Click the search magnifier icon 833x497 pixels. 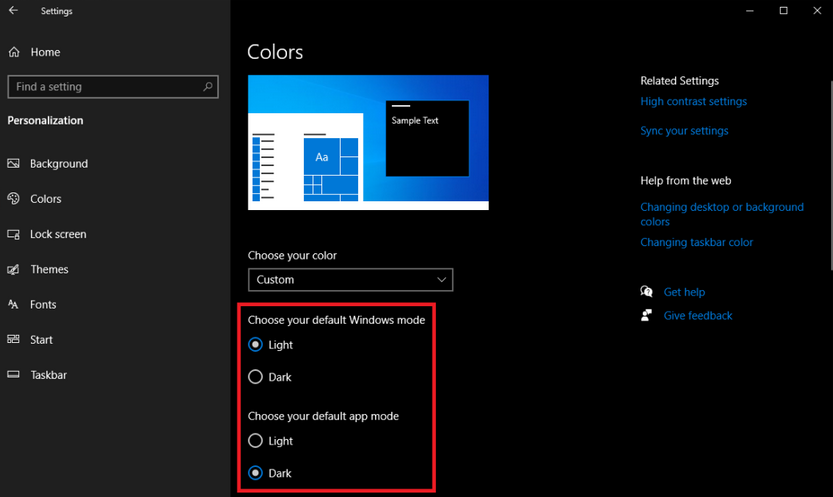(x=208, y=87)
